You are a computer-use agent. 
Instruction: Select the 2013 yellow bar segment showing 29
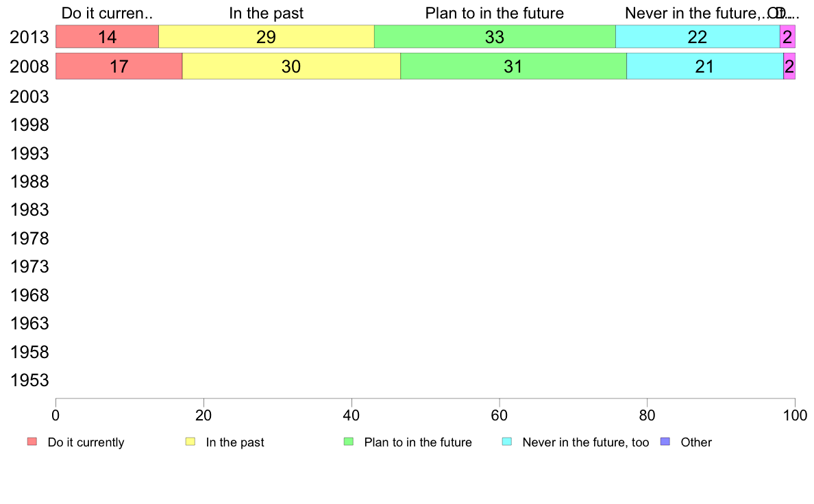coord(267,36)
